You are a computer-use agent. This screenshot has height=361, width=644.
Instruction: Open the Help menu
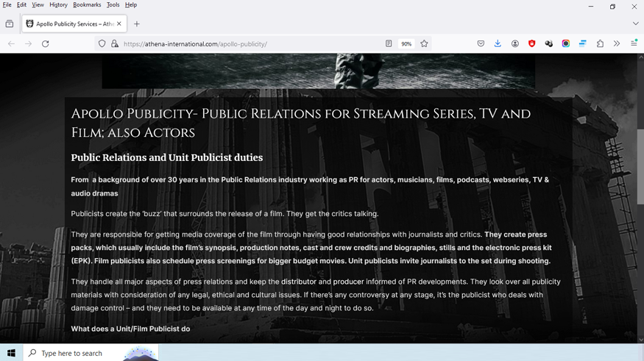pos(131,5)
